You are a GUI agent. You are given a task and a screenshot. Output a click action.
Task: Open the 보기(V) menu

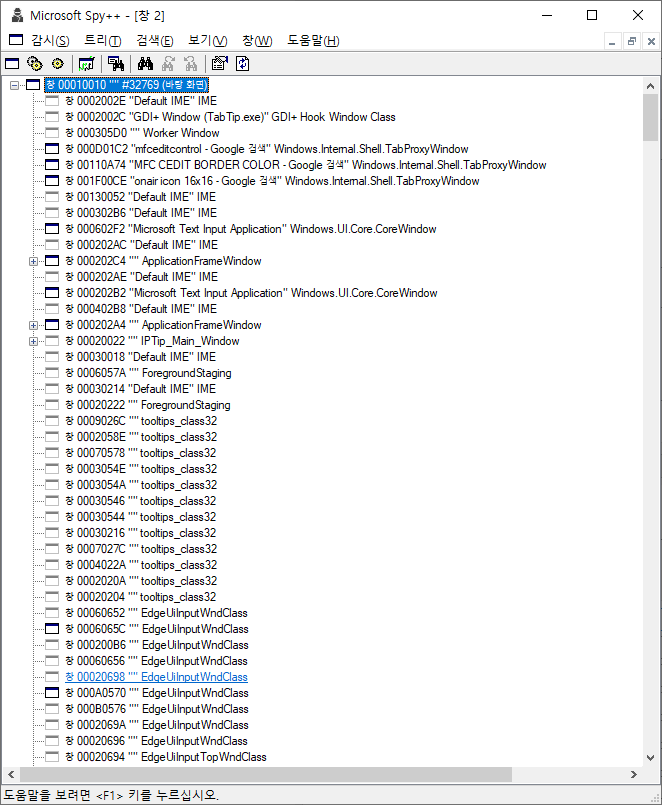[x=207, y=40]
